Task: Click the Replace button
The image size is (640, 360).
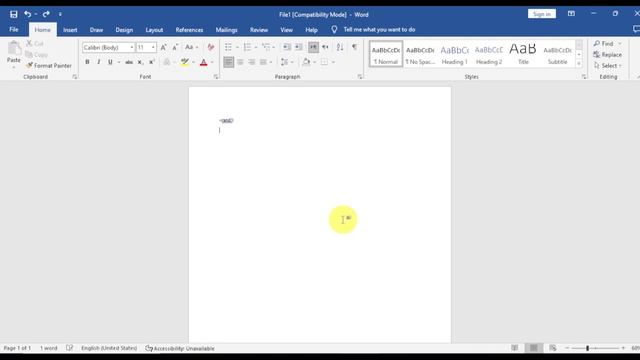Action: click(x=608, y=55)
